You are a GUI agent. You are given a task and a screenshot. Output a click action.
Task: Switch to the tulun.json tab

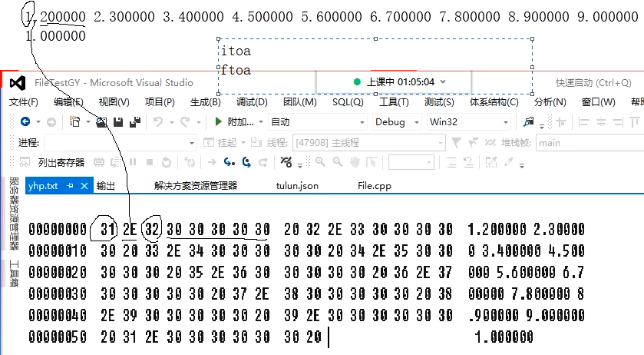click(x=297, y=186)
